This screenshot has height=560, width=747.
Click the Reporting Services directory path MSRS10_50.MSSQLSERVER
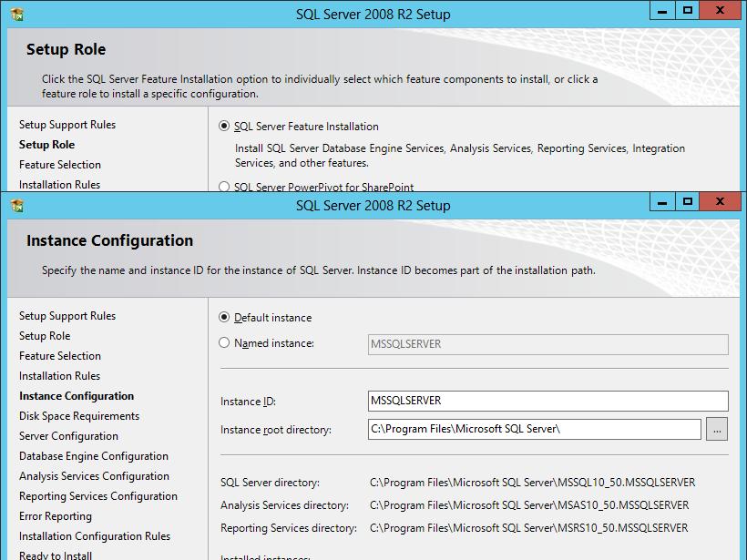[528, 528]
